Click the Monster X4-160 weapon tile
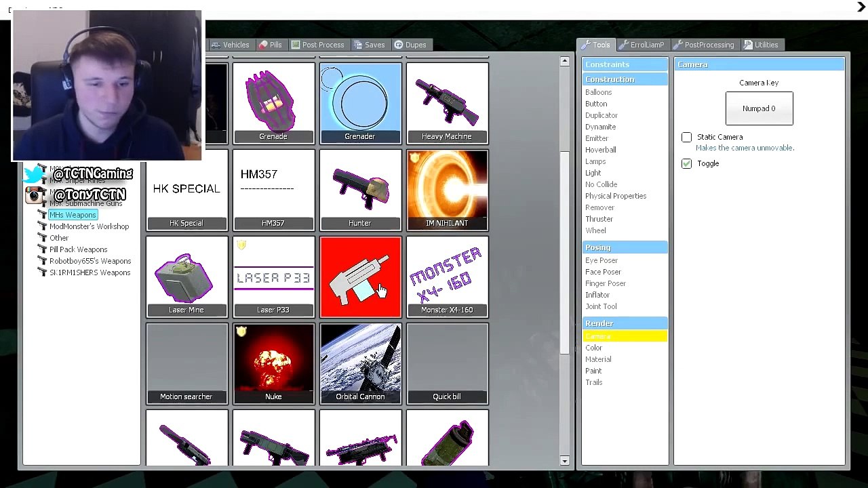The height and width of the screenshot is (488, 868). [x=447, y=277]
